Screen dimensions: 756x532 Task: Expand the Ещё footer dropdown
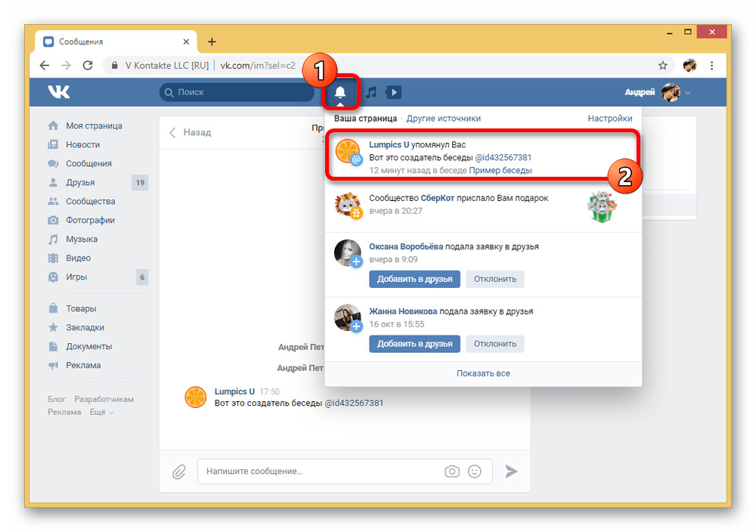tap(102, 412)
